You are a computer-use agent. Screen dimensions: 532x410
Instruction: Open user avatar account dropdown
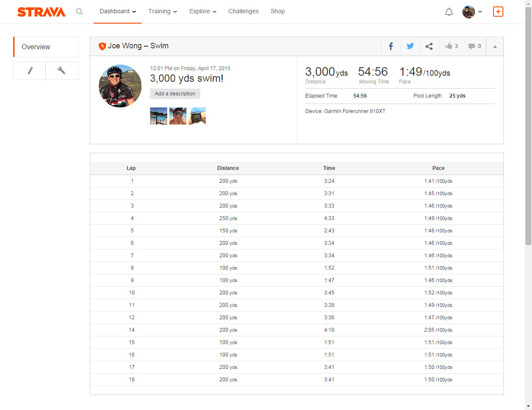tap(472, 12)
